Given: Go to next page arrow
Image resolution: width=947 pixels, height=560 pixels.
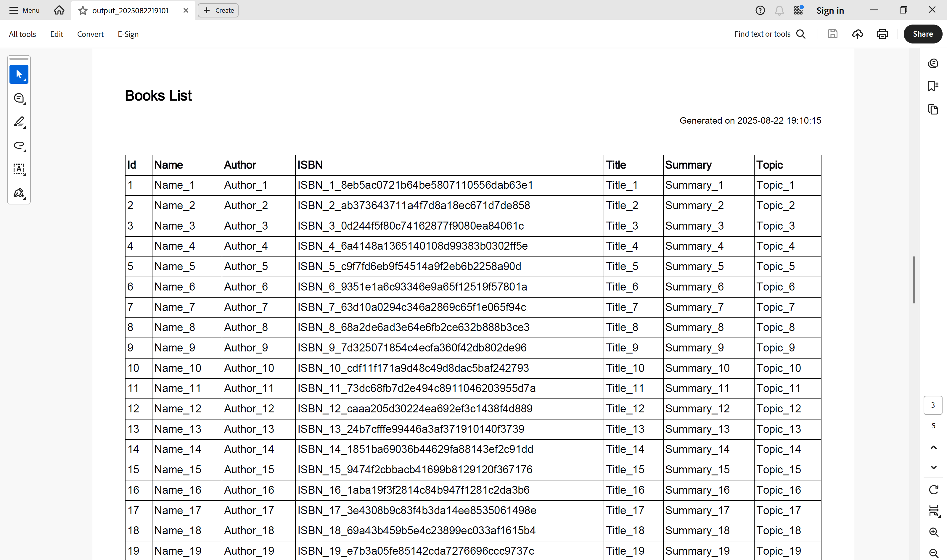Looking at the screenshot, I should click(x=933, y=467).
